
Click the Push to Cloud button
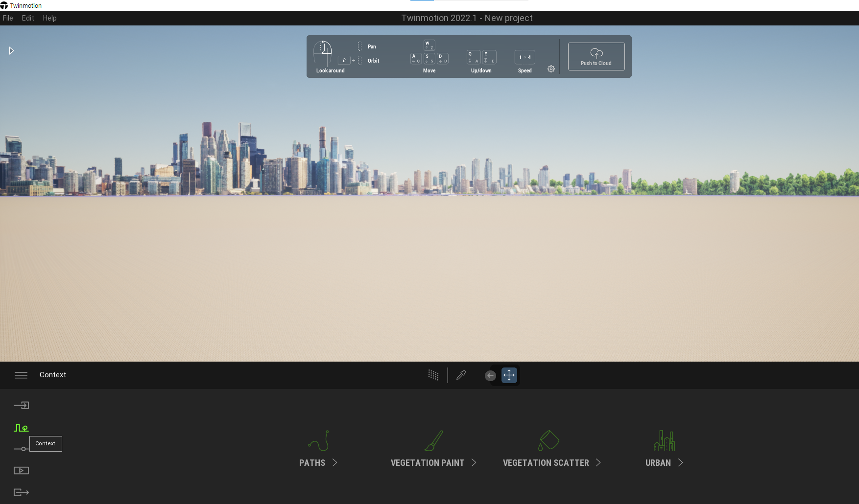596,56
